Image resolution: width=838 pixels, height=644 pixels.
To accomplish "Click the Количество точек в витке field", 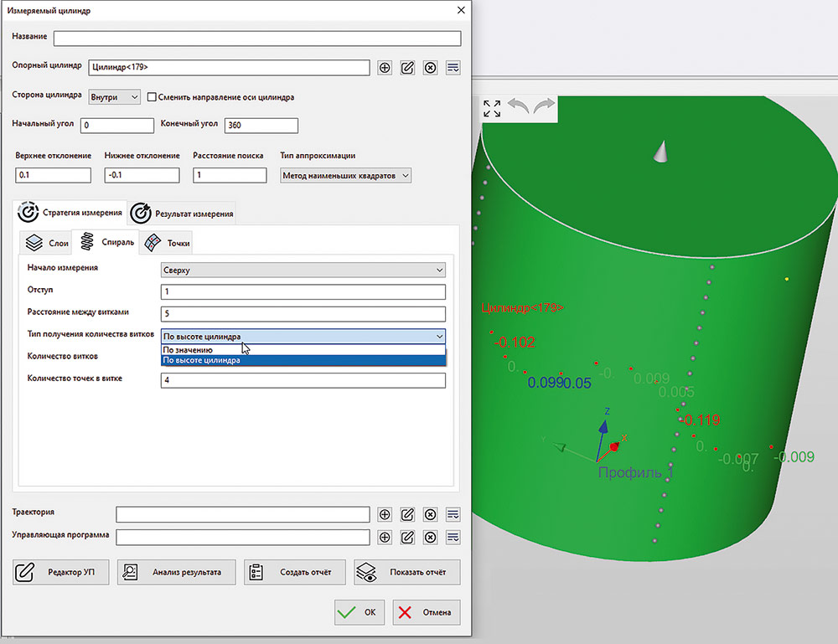I will (303, 380).
